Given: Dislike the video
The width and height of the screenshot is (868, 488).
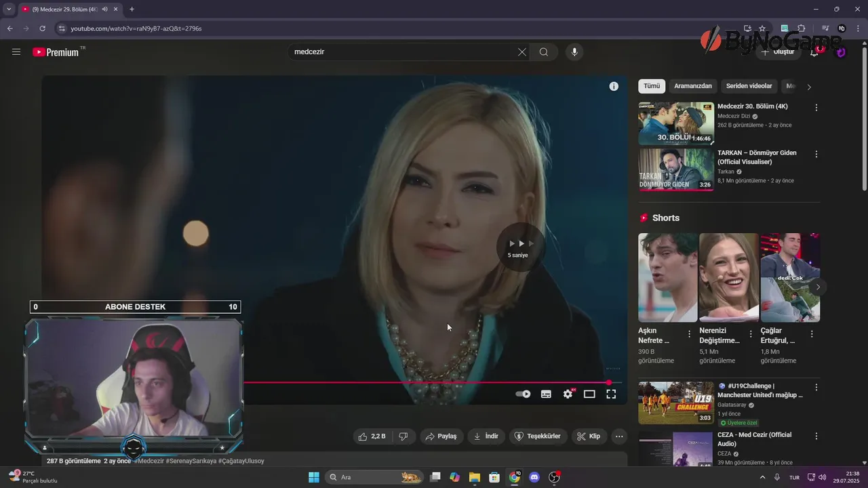Looking at the screenshot, I should tap(403, 436).
